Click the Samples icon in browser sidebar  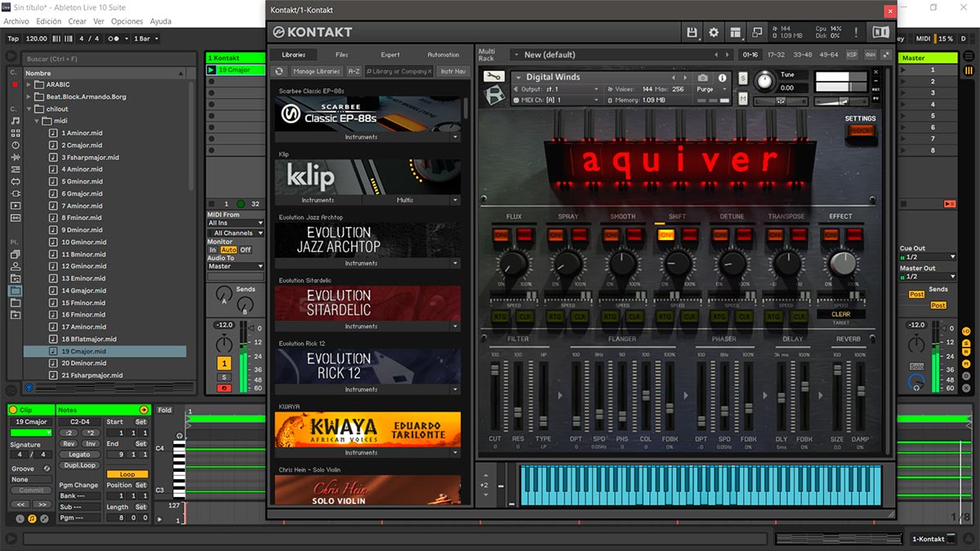(x=16, y=218)
